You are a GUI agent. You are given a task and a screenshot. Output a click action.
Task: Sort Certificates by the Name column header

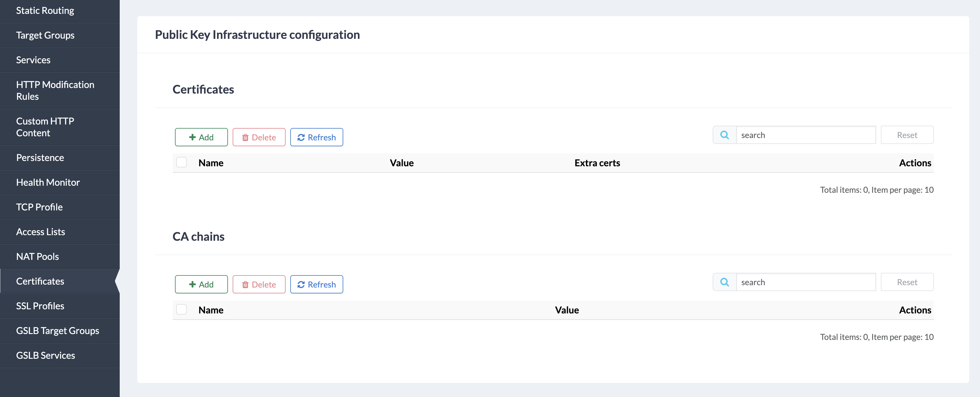(x=211, y=163)
